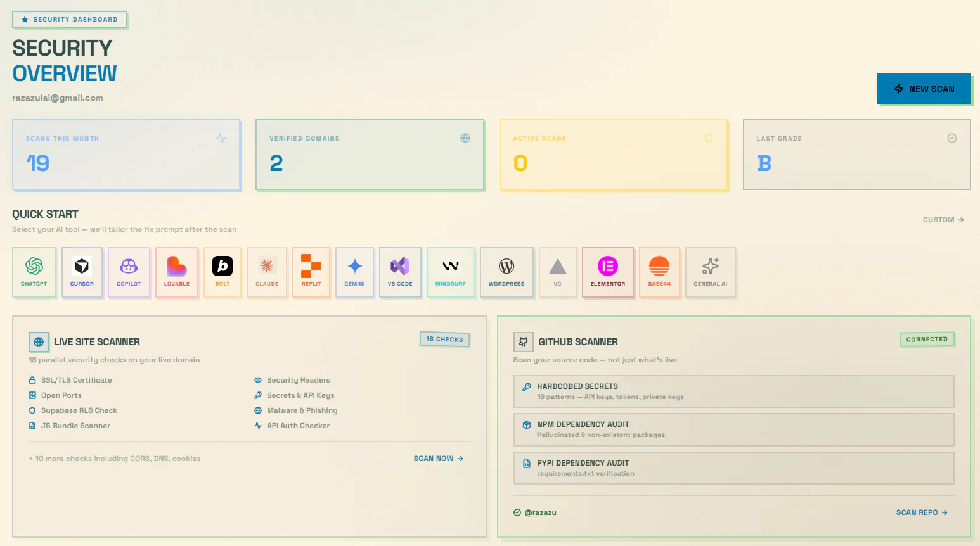Pick the Copilot tool tile
Image resolution: width=980 pixels, height=546 pixels.
point(129,272)
